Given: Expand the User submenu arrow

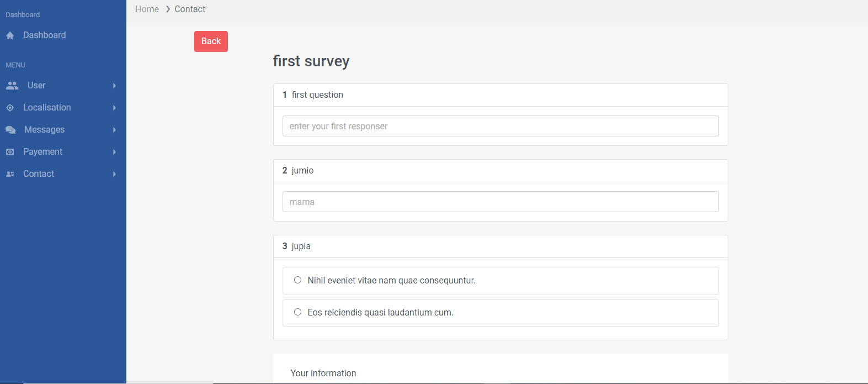Looking at the screenshot, I should click(114, 86).
